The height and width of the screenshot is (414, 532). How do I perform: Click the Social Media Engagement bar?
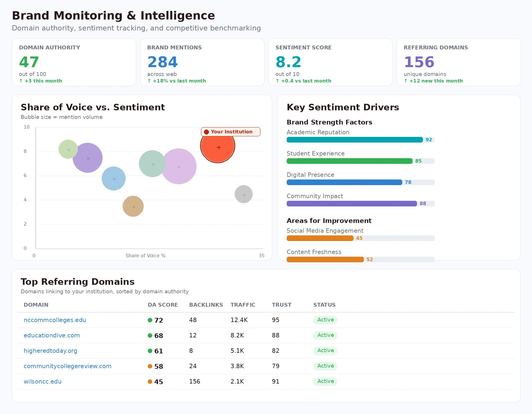[320, 238]
